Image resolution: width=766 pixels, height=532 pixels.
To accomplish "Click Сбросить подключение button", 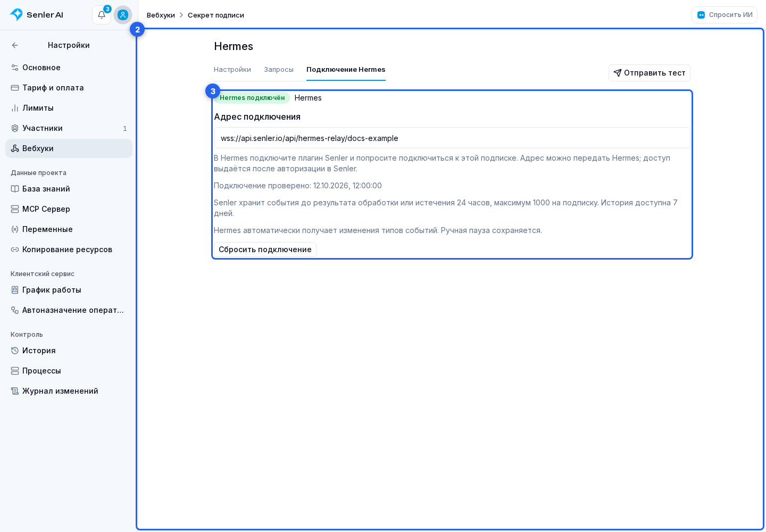I will 265,250.
